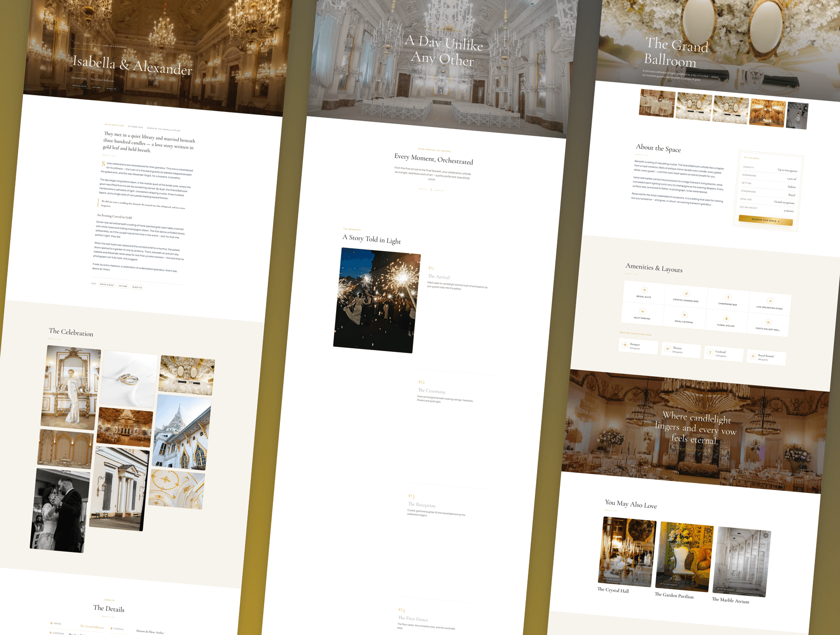Click the "An Evening Carved in Gold" subheading

pyautogui.click(x=114, y=217)
